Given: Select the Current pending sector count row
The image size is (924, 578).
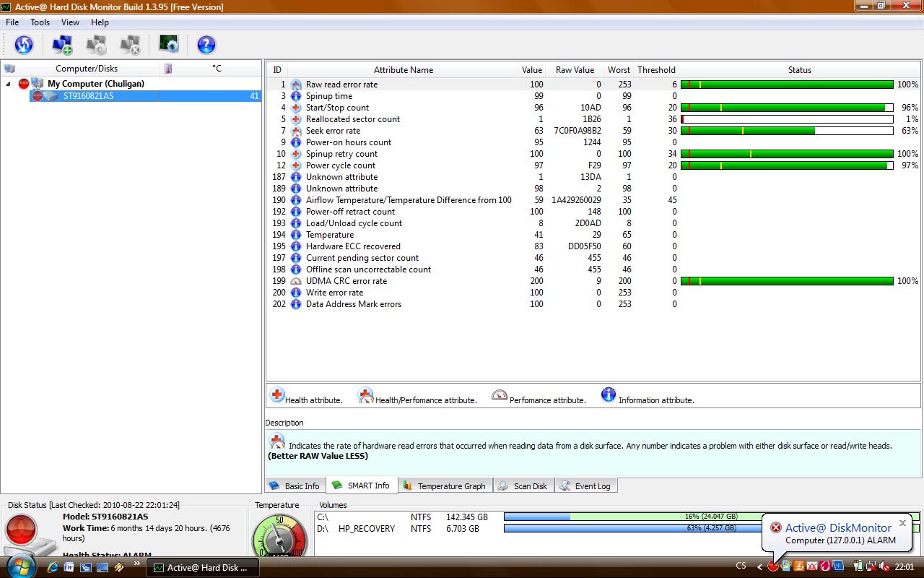Looking at the screenshot, I should click(x=593, y=258).
